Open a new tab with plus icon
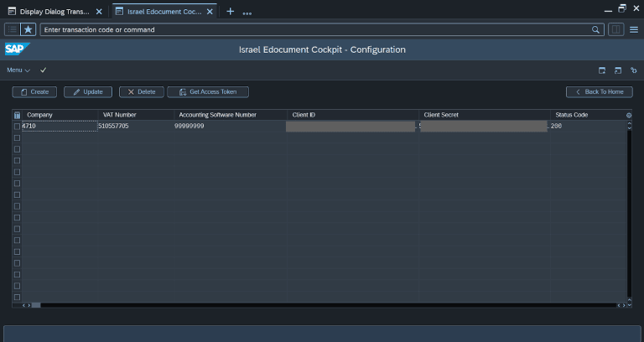This screenshot has width=644, height=342. click(231, 12)
